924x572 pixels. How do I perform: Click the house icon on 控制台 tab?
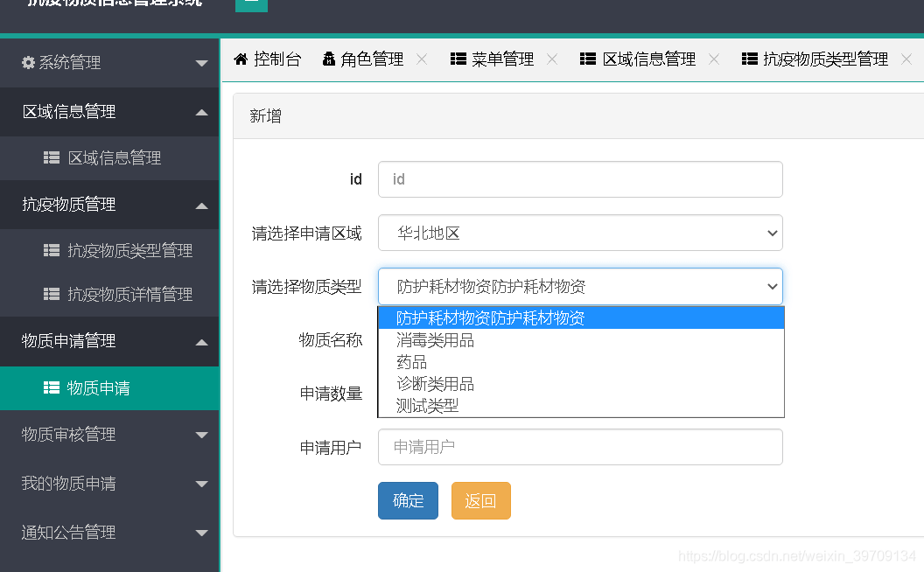[241, 59]
